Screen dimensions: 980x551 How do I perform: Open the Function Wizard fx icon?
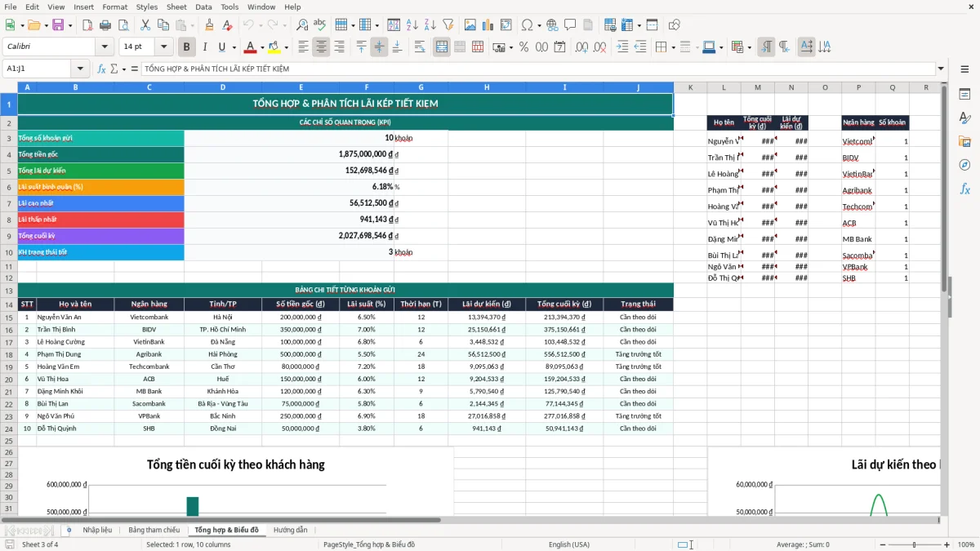101,69
